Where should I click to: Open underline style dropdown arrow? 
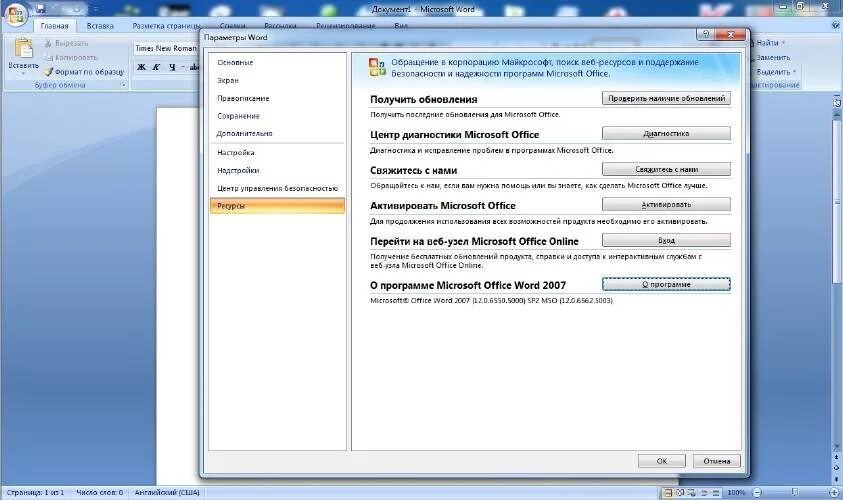(x=183, y=67)
